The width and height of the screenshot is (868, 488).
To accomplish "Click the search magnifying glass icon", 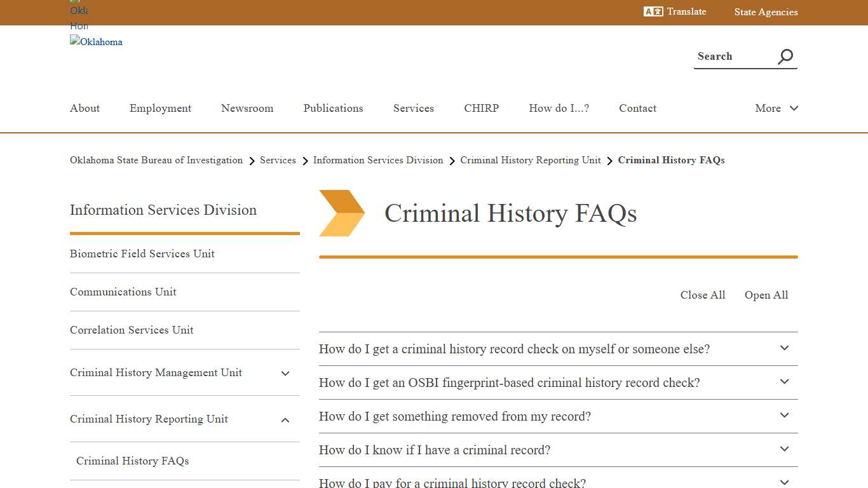I will pos(785,56).
